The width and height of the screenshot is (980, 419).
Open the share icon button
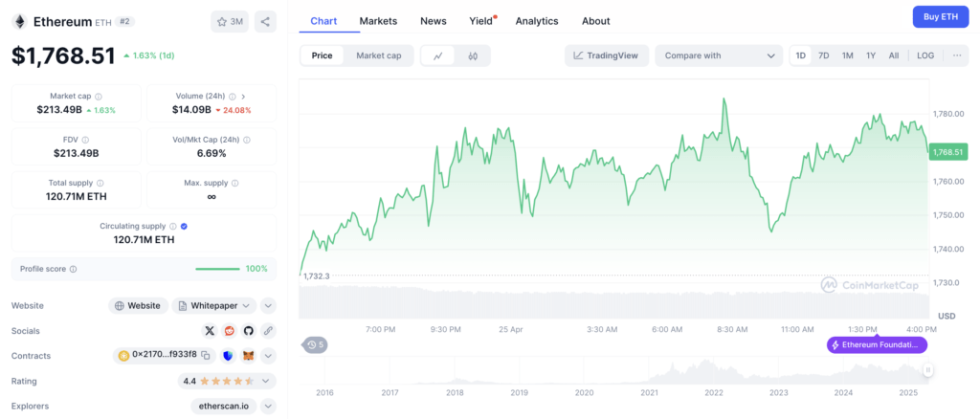[265, 22]
